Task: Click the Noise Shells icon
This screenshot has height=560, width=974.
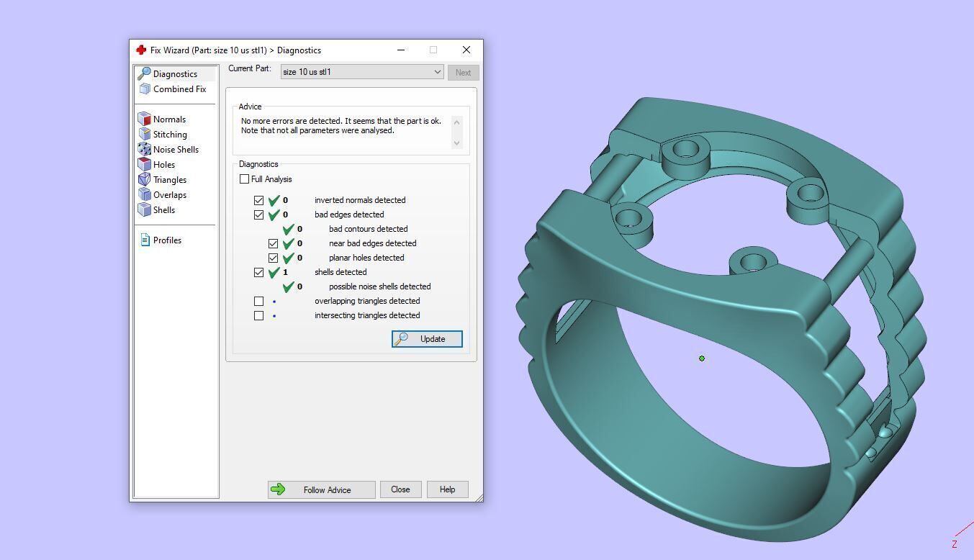Action: point(145,150)
